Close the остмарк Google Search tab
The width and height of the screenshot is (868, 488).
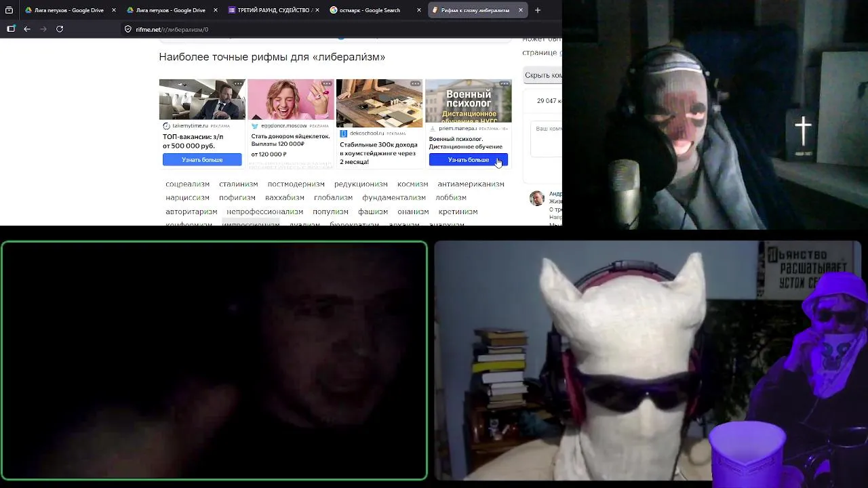pyautogui.click(x=419, y=10)
